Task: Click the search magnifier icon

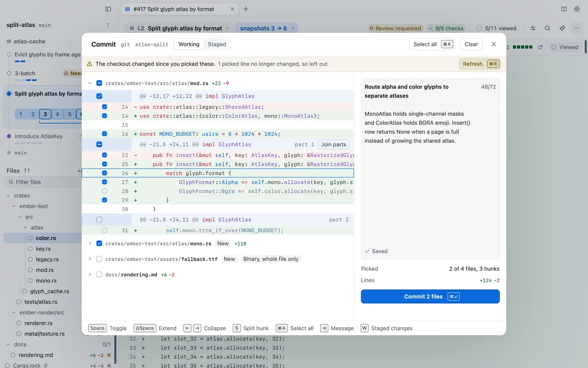Action: [548, 28]
